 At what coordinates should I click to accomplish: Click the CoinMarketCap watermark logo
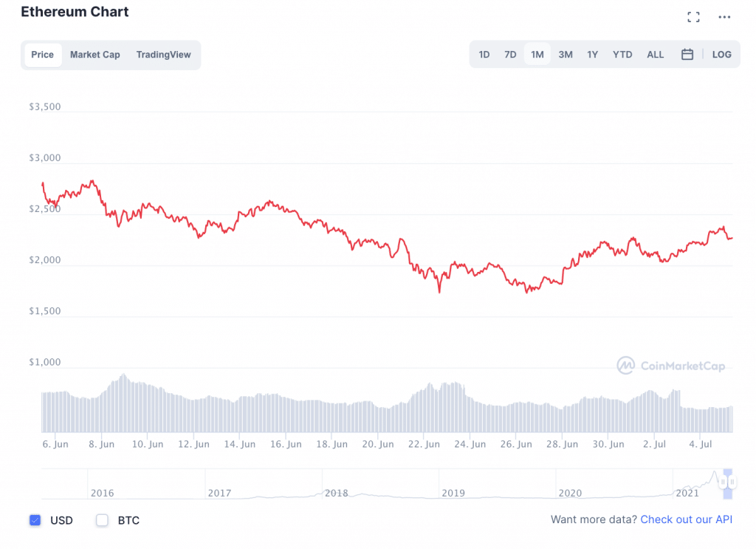[x=671, y=365]
